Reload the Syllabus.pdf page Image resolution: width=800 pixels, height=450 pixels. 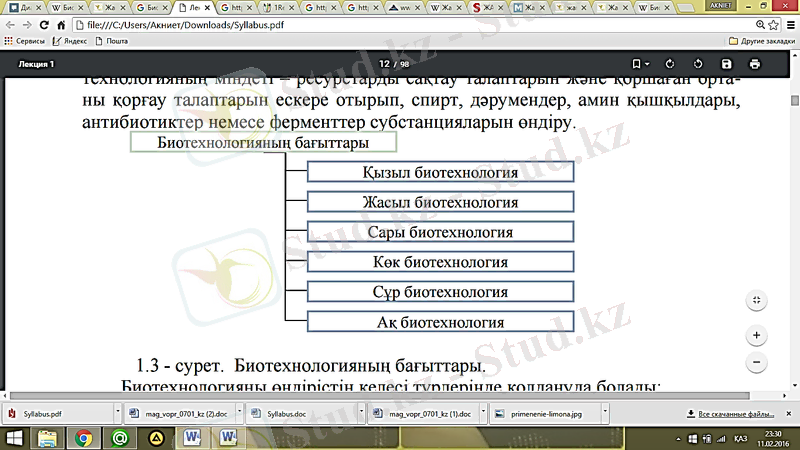point(44,25)
